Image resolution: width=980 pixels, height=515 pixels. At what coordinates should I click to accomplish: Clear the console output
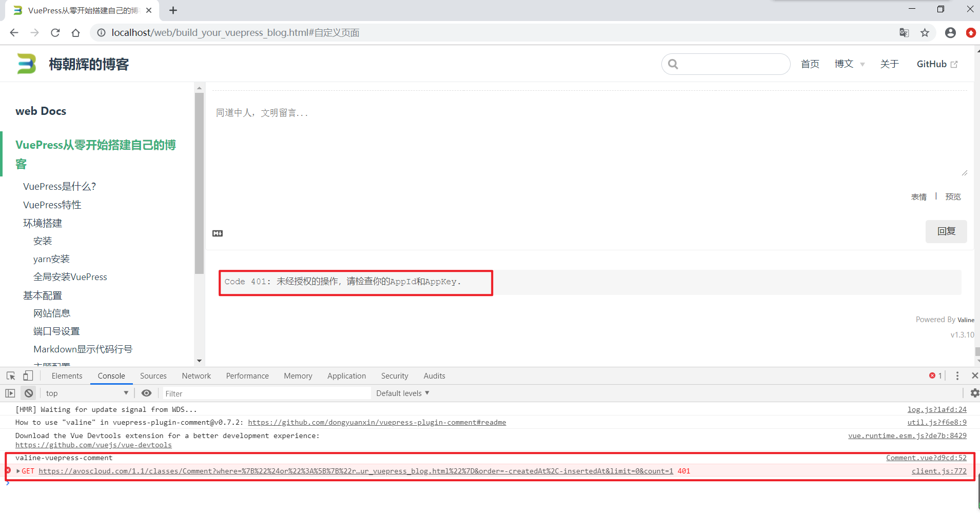(x=29, y=393)
